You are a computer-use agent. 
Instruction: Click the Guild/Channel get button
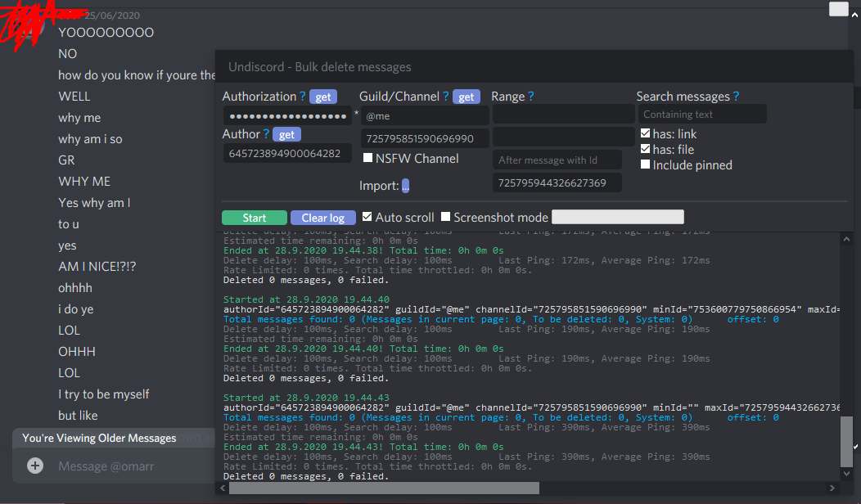point(467,97)
